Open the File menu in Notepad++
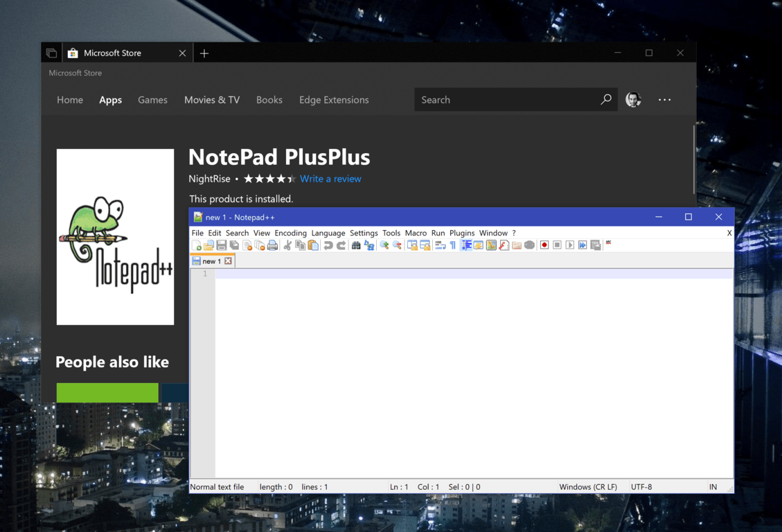 [197, 233]
